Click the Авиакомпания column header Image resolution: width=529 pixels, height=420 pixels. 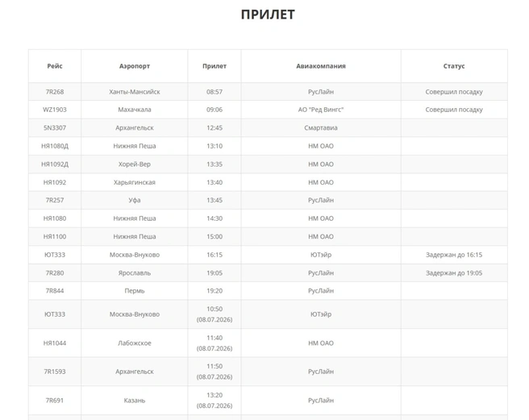[321, 66]
